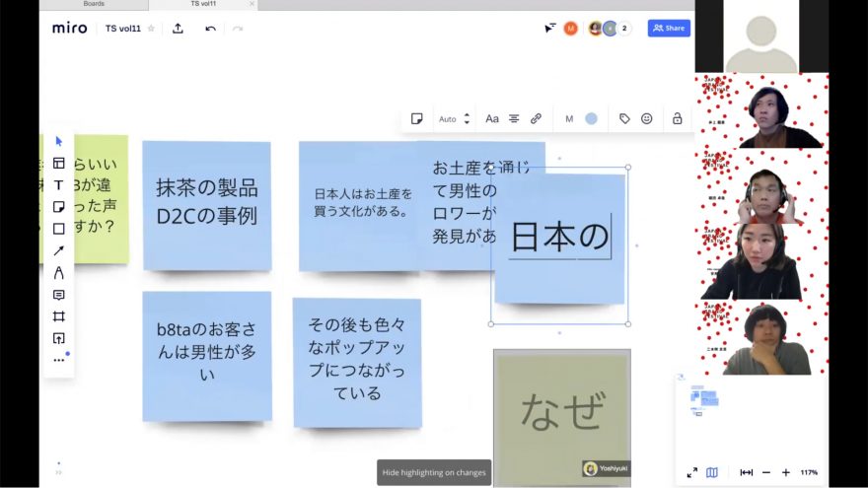Click the Share button
868x488 pixels.
(669, 29)
